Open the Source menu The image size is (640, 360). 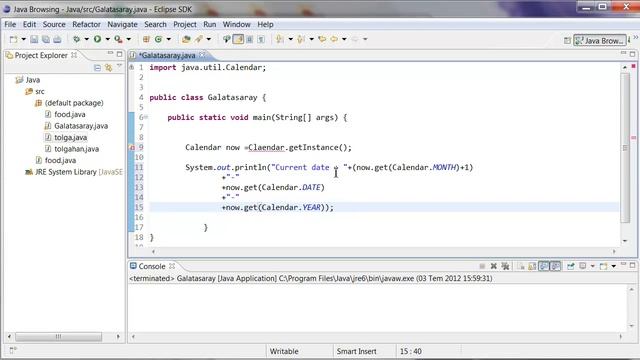click(x=54, y=24)
